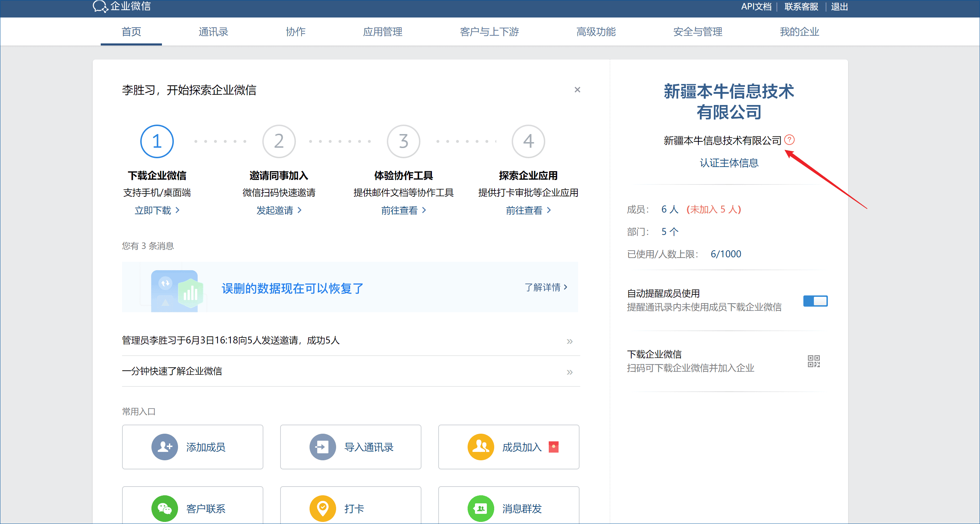Expand the 管理员李胜习 invitation message arrow
Screen dimensions: 980x524
coord(569,341)
